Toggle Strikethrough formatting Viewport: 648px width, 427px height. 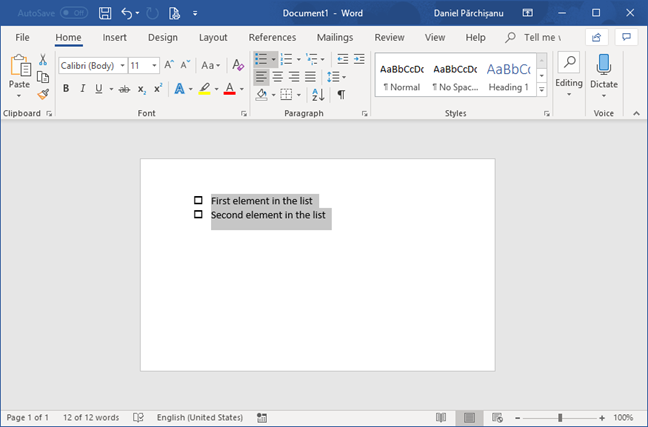124,89
